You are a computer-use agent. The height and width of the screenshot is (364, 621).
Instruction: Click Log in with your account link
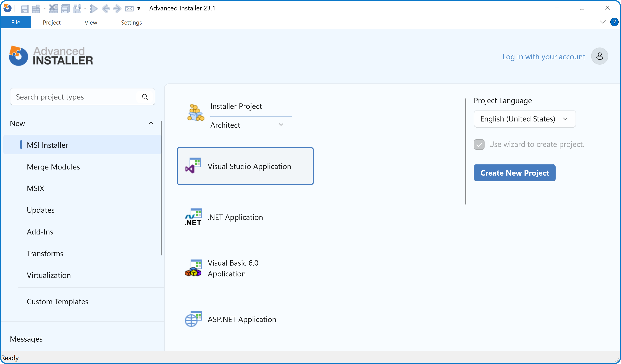click(544, 57)
